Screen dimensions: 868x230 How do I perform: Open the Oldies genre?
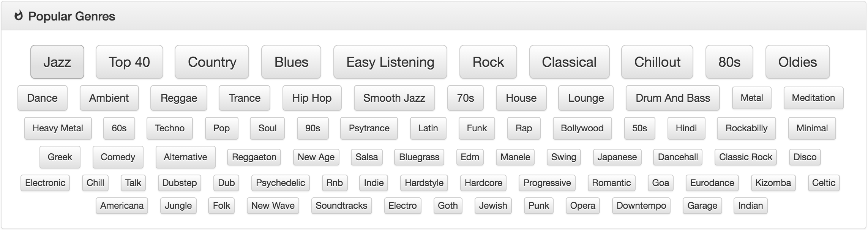pyautogui.click(x=797, y=62)
